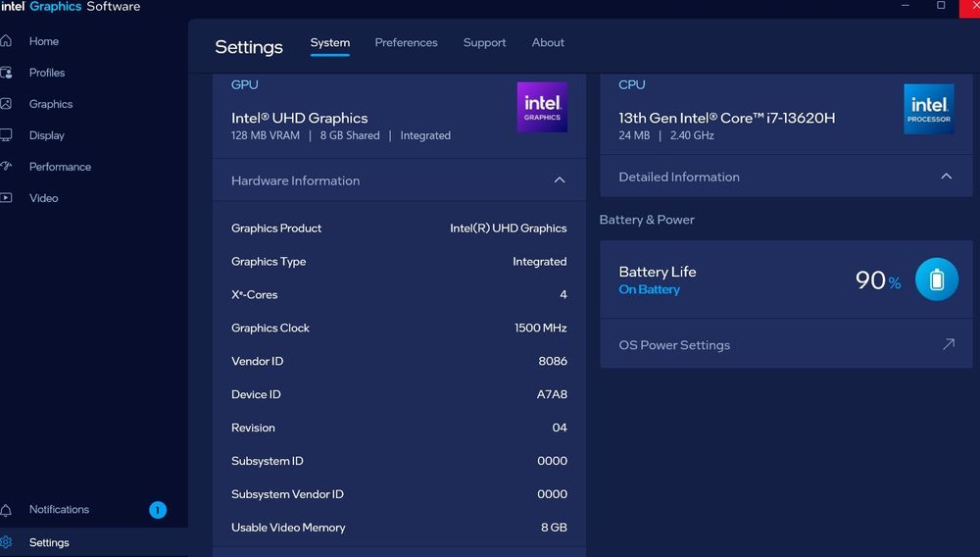Viewport: 980px width, 557px height.
Task: Collapse the Hardware Information section
Action: (x=560, y=180)
